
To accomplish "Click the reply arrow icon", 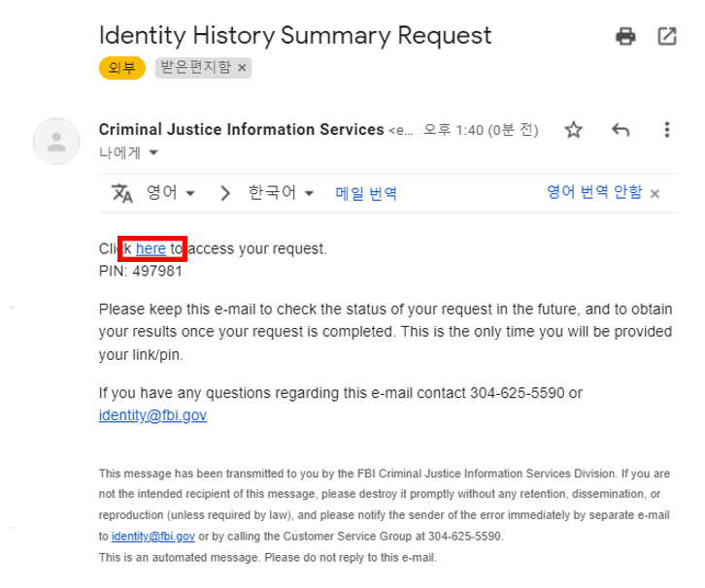I will point(621,130).
